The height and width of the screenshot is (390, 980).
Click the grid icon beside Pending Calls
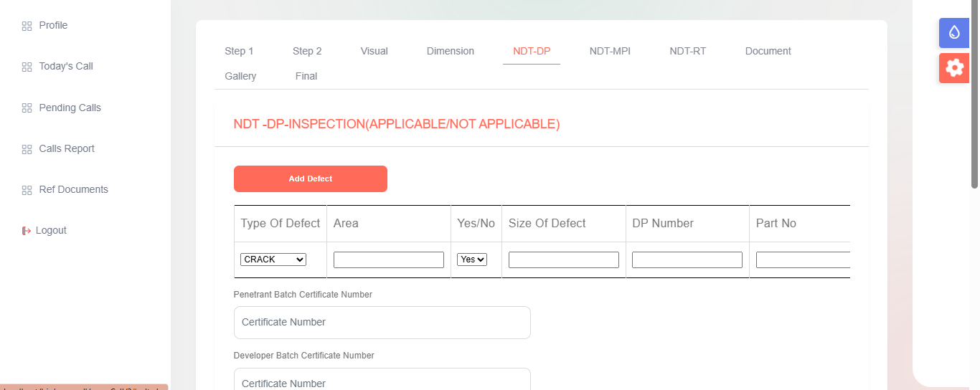click(x=27, y=108)
